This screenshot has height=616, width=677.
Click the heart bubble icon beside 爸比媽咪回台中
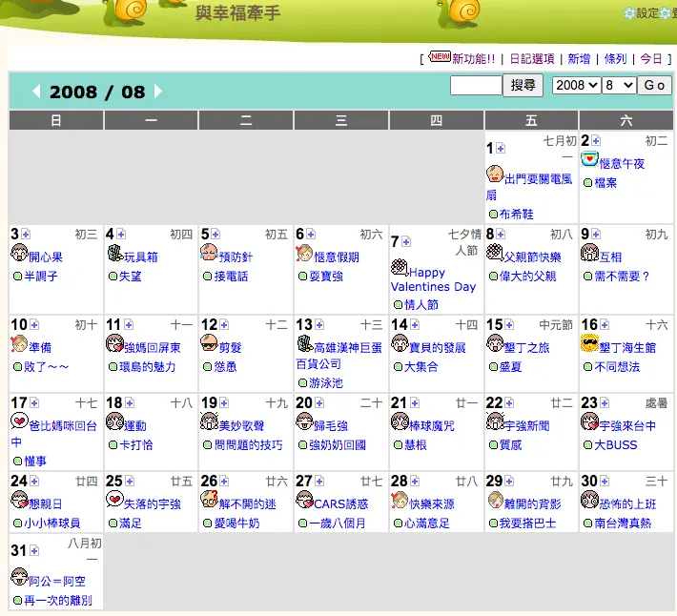click(x=19, y=421)
